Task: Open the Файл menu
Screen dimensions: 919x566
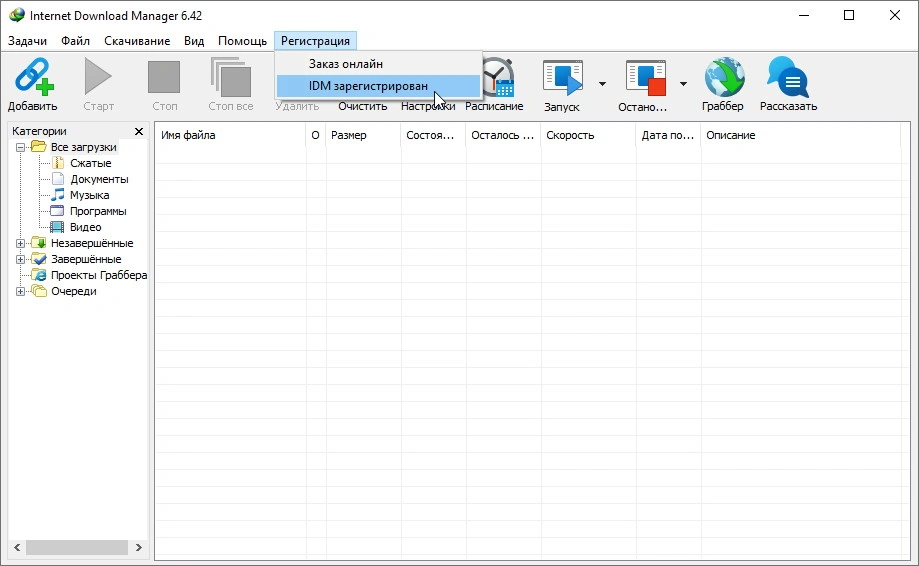Action: pyautogui.click(x=75, y=41)
